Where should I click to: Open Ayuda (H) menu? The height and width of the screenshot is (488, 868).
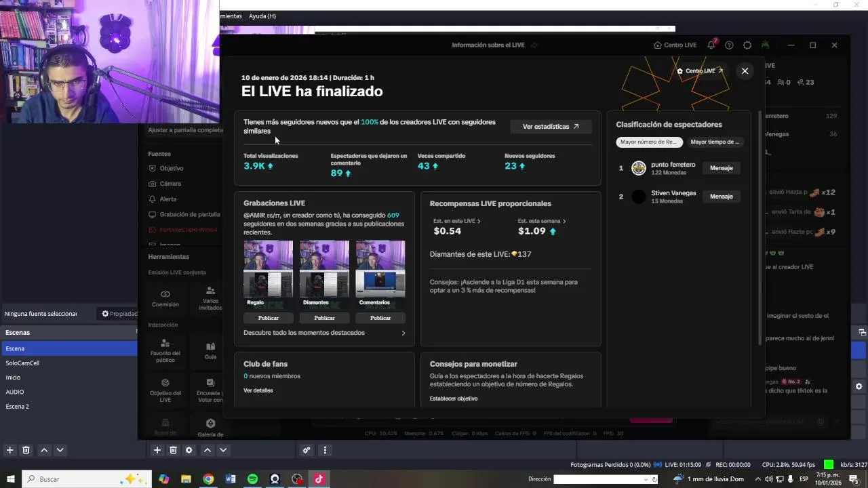pyautogui.click(x=262, y=16)
